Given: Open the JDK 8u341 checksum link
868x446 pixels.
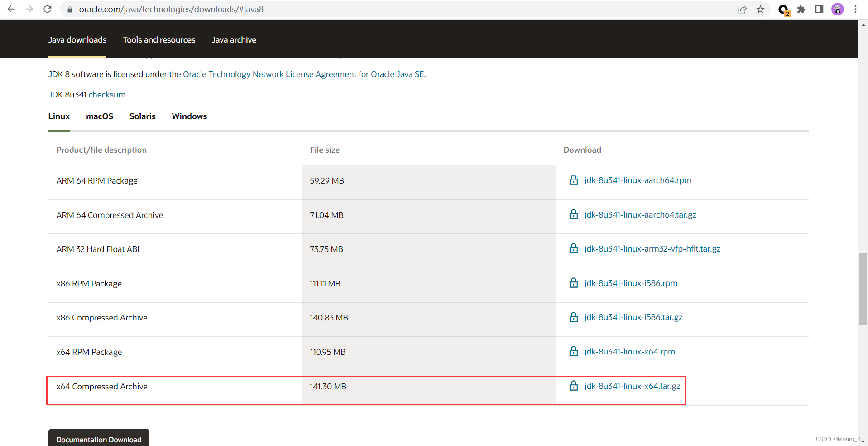Looking at the screenshot, I should [107, 95].
